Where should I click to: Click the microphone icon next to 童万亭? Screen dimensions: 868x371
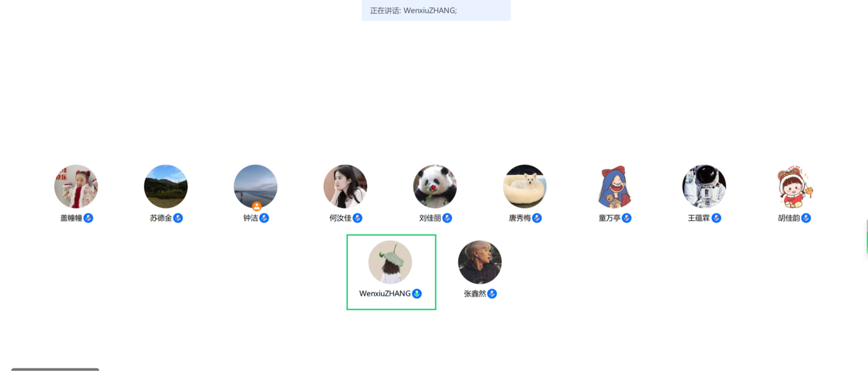[x=626, y=218]
